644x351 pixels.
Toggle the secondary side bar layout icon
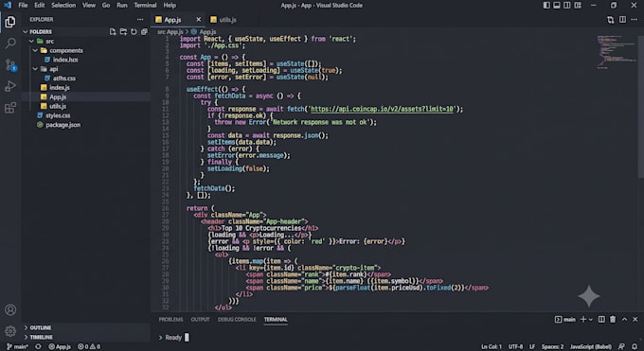click(x=566, y=6)
